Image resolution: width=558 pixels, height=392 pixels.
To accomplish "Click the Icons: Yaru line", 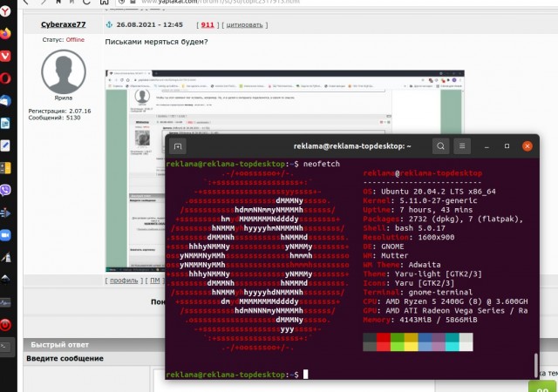I will (x=409, y=283).
